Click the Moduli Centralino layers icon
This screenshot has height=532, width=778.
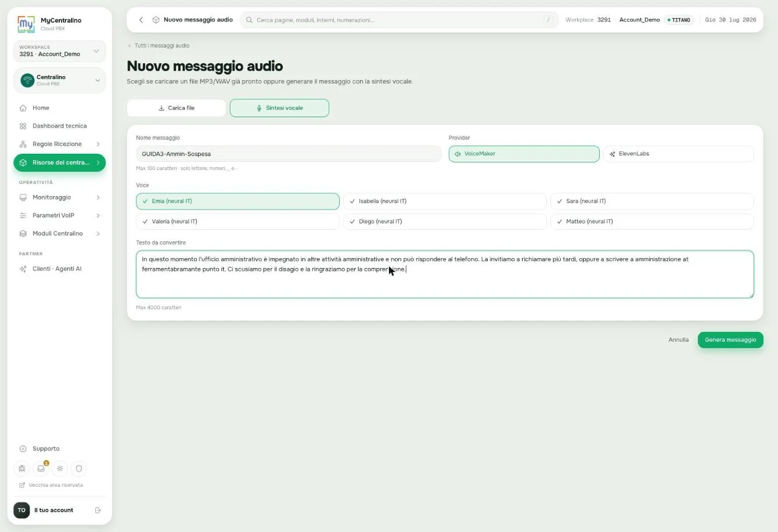click(x=23, y=233)
